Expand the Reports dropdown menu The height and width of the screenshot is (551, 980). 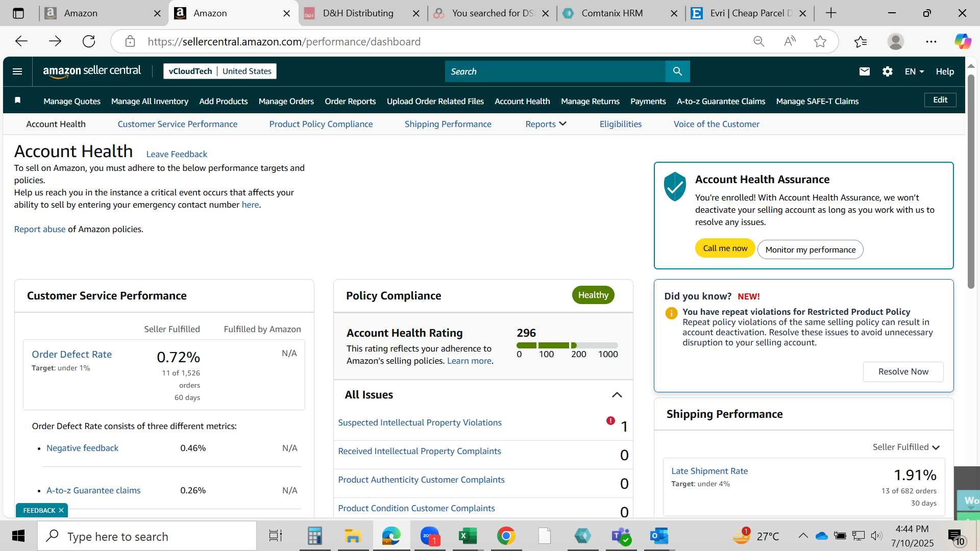pyautogui.click(x=546, y=124)
